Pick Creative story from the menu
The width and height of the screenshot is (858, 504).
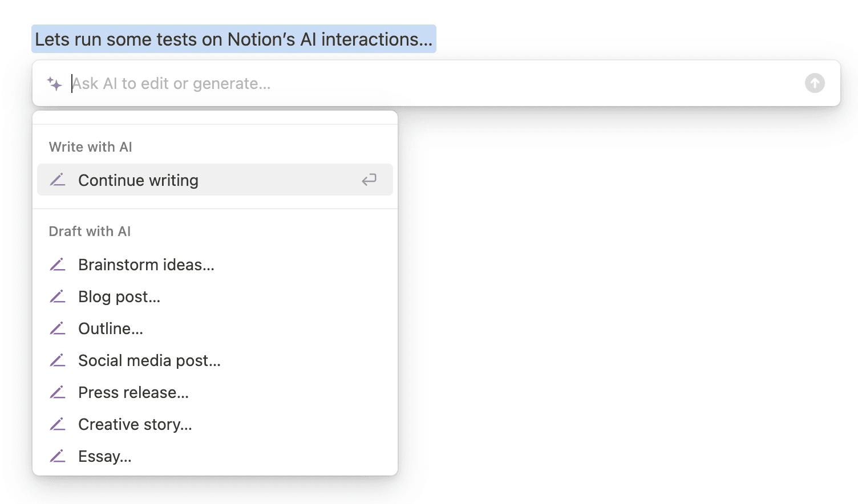coord(215,424)
